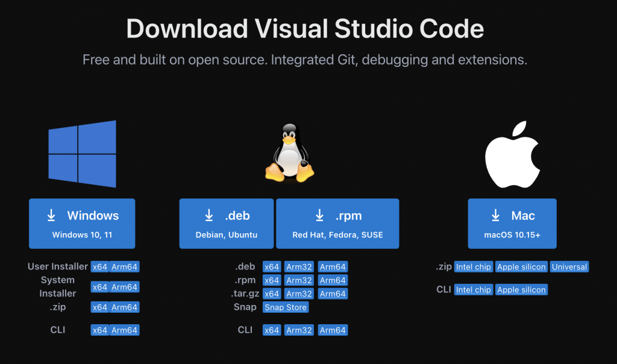Screen dimensions: 617x364
Task: Open the Snap Store link
Action: click(x=286, y=307)
